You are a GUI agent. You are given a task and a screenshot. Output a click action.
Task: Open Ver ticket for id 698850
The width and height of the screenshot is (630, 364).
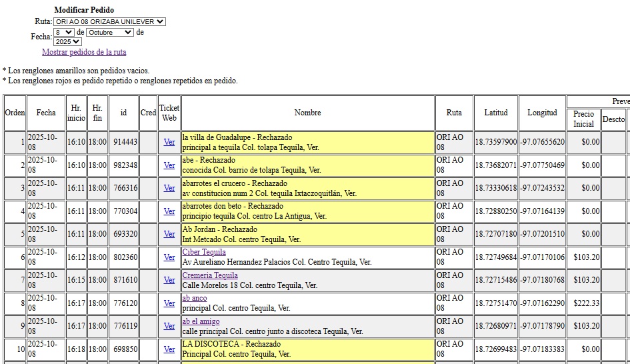pos(169,349)
